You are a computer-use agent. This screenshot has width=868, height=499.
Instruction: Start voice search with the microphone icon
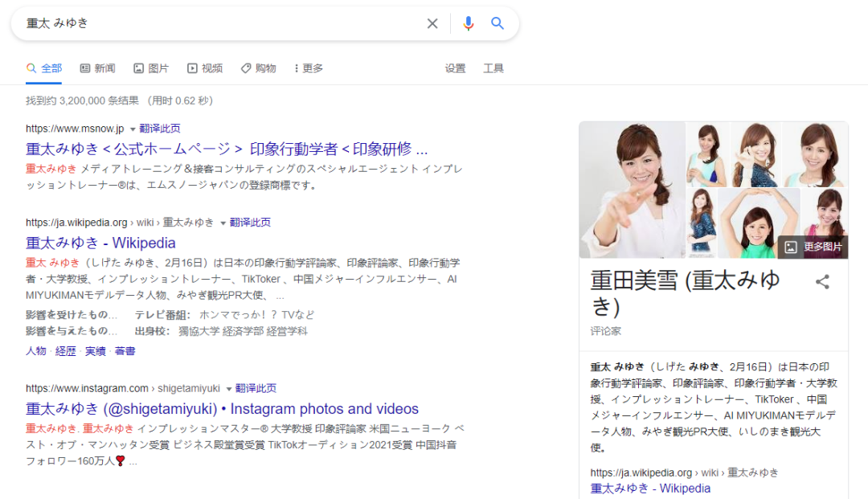pyautogui.click(x=469, y=23)
